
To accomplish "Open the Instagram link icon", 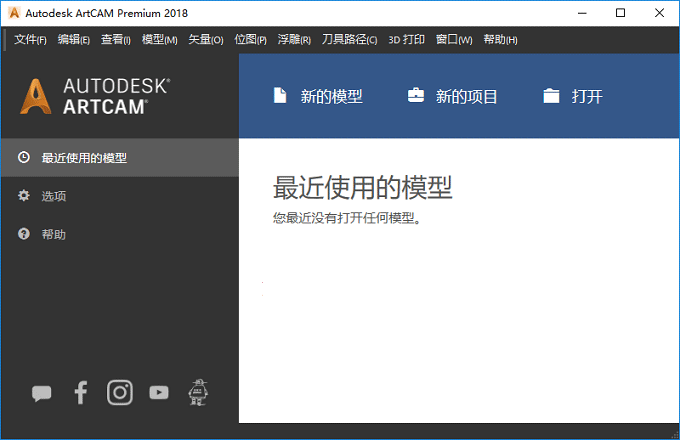I will tap(120, 392).
